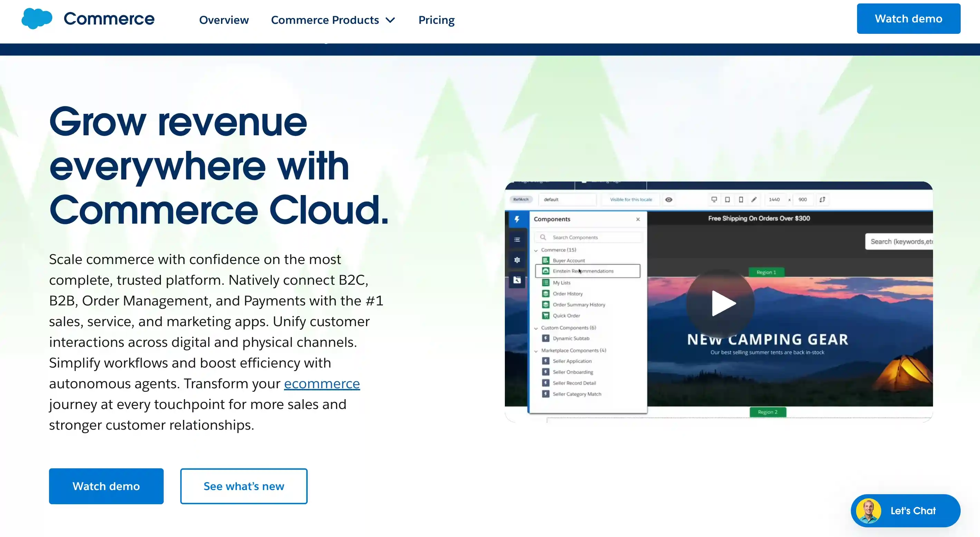Click the chat agent avatar
The height and width of the screenshot is (537, 980).
(x=868, y=511)
